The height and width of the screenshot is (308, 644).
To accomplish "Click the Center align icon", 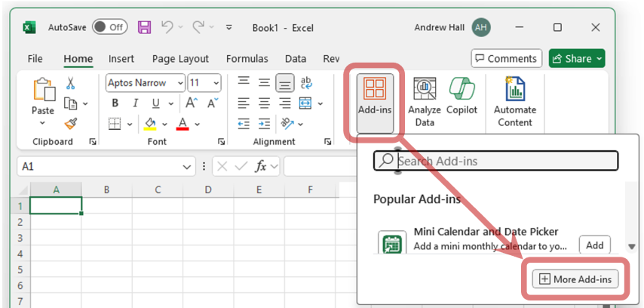I will [264, 103].
